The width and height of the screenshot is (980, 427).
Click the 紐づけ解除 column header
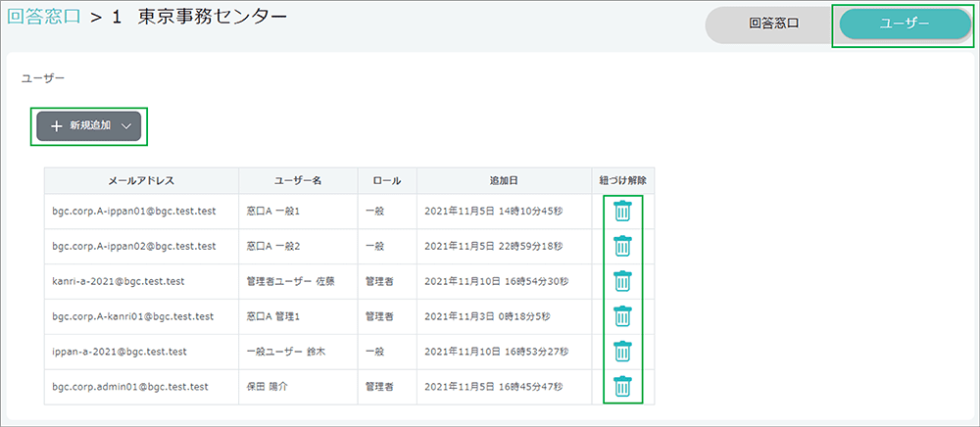[622, 181]
